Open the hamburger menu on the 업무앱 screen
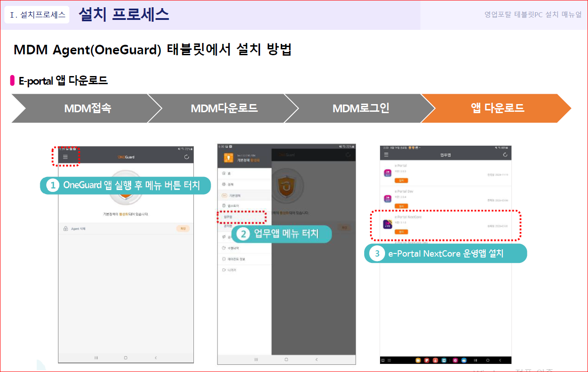This screenshot has height=372, width=588. click(386, 155)
